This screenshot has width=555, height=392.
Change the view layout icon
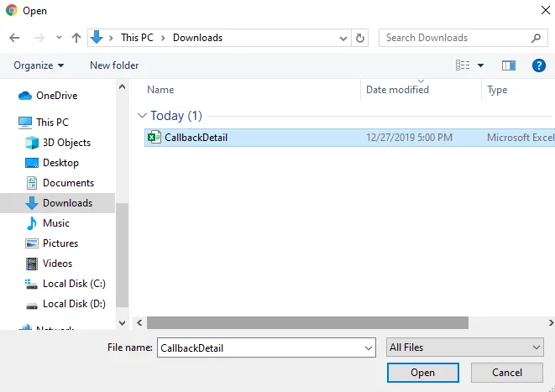pyautogui.click(x=463, y=65)
